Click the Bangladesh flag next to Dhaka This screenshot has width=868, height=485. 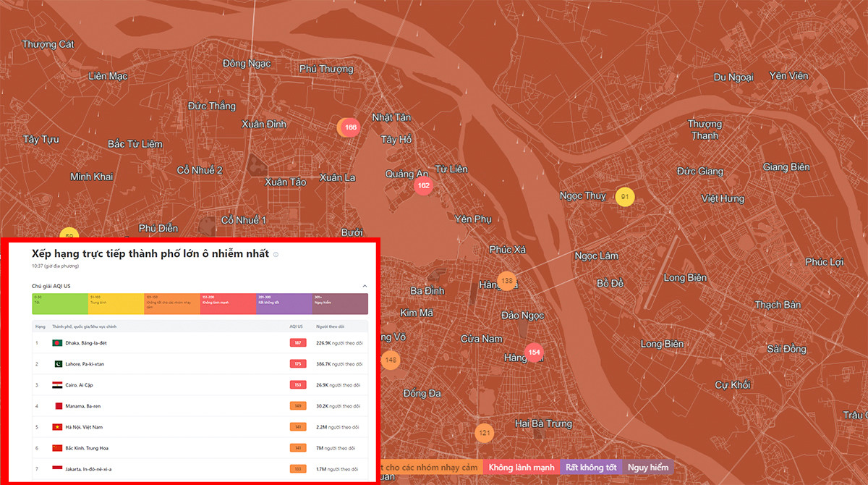[57, 343]
